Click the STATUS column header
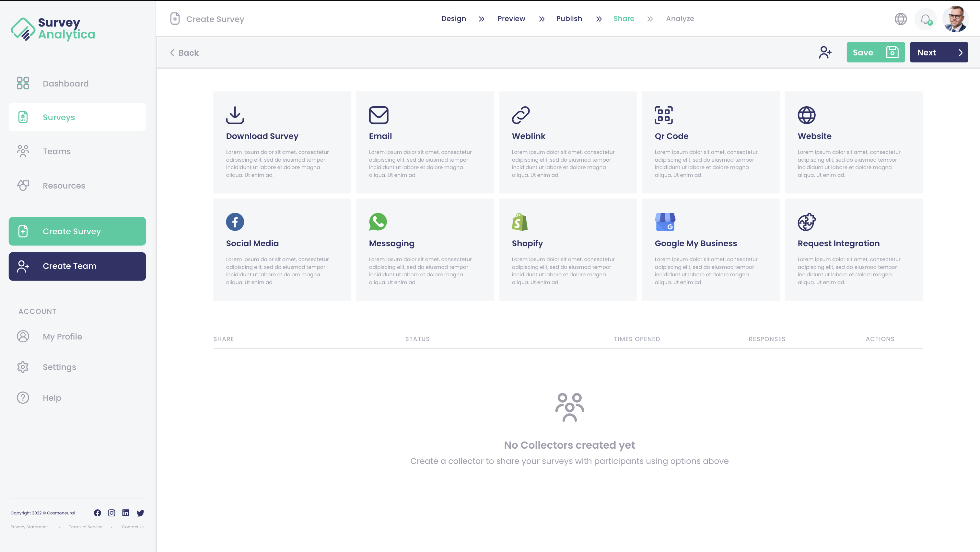This screenshot has width=980, height=552. click(x=417, y=339)
